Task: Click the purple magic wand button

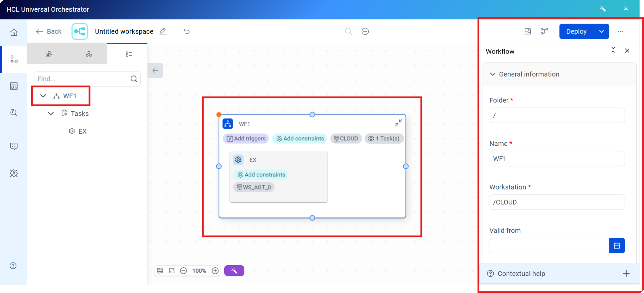Action: (234, 271)
